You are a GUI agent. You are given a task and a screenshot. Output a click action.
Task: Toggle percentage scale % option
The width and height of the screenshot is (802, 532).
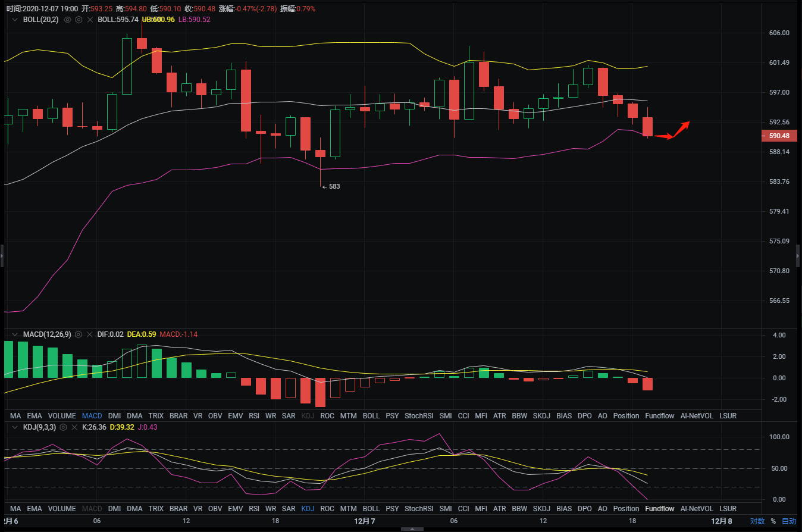coord(773,521)
